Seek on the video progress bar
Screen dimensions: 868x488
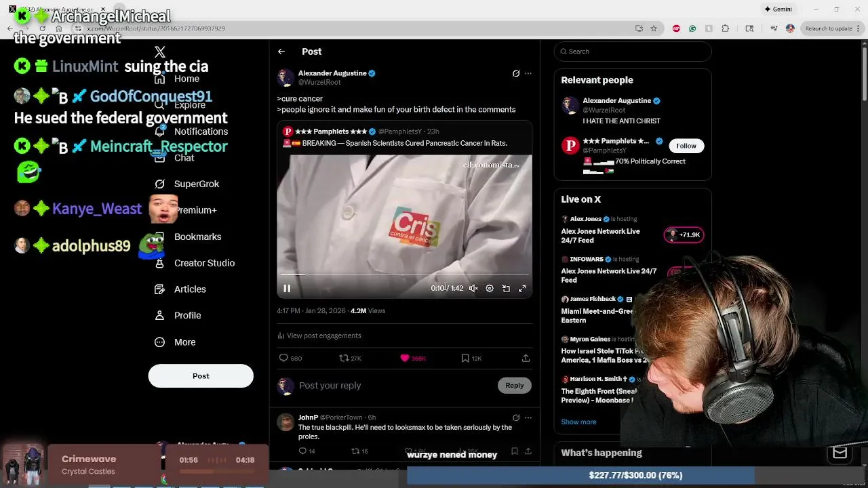pos(404,274)
